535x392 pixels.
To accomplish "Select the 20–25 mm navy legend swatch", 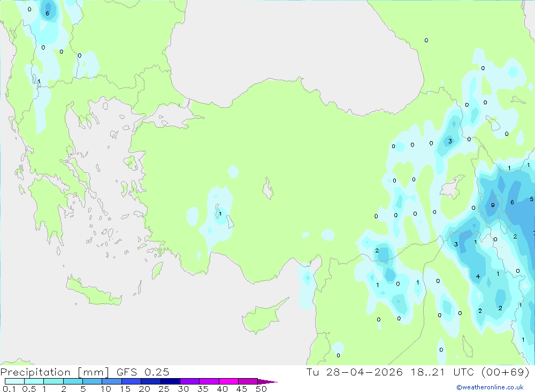I will click(150, 381).
